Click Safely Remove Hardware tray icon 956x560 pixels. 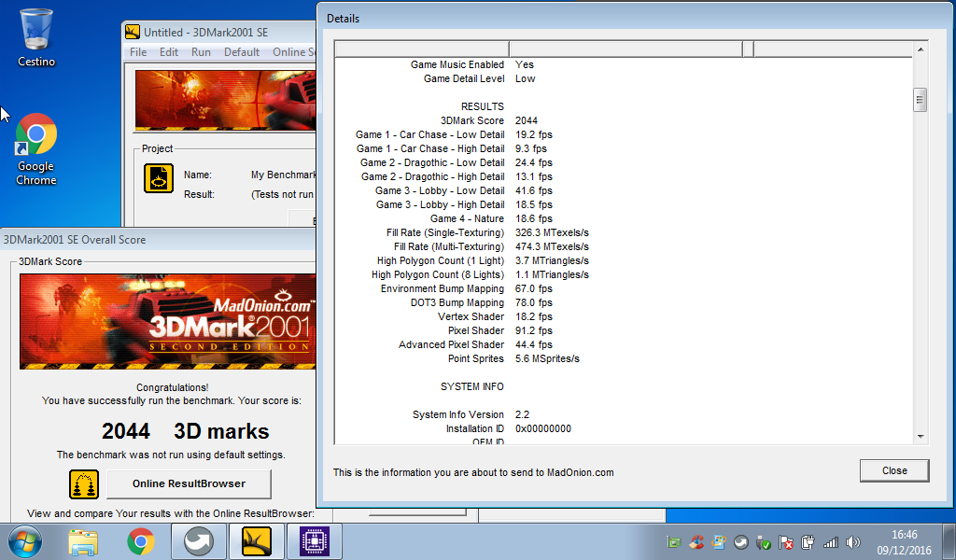764,541
